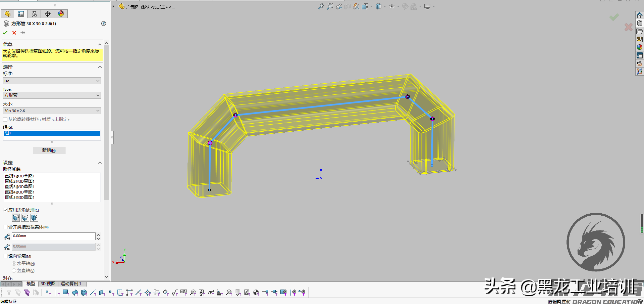Activate the Zoom to Area tool
This screenshot has height=304, width=644.
click(330, 6)
